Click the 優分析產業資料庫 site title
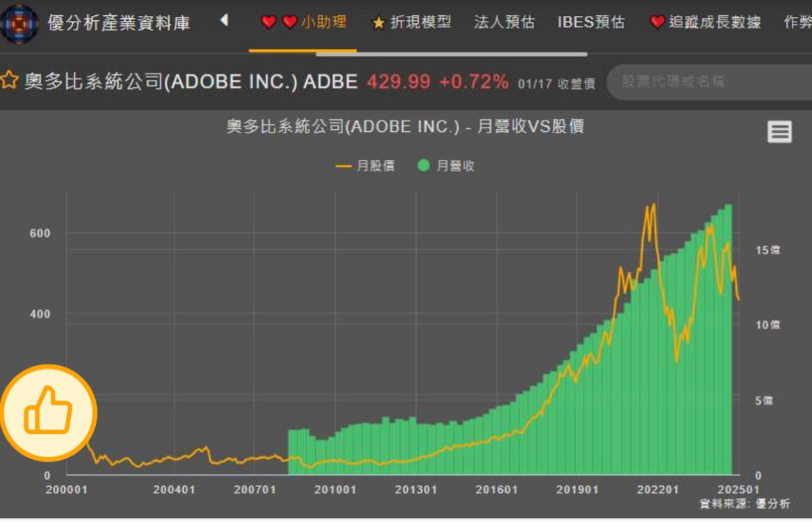This screenshot has height=522, width=812. point(119,23)
